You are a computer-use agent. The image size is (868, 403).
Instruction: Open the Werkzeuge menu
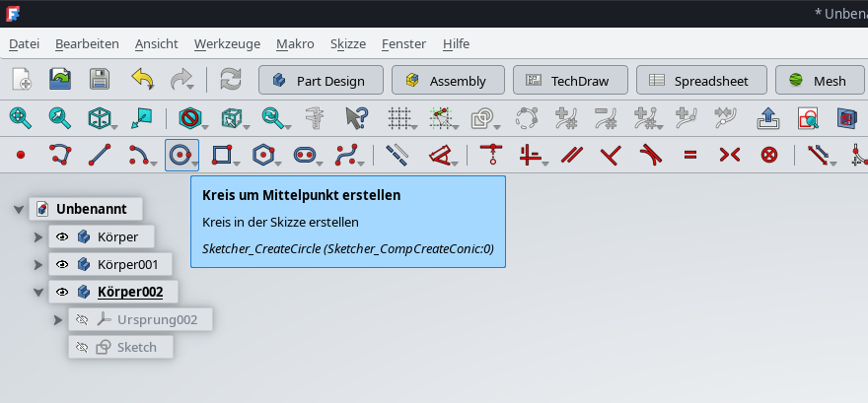tap(227, 43)
